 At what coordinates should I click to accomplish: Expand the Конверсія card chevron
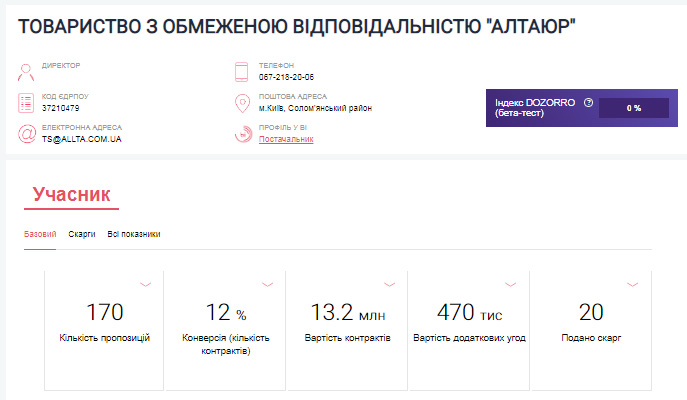tap(267, 285)
